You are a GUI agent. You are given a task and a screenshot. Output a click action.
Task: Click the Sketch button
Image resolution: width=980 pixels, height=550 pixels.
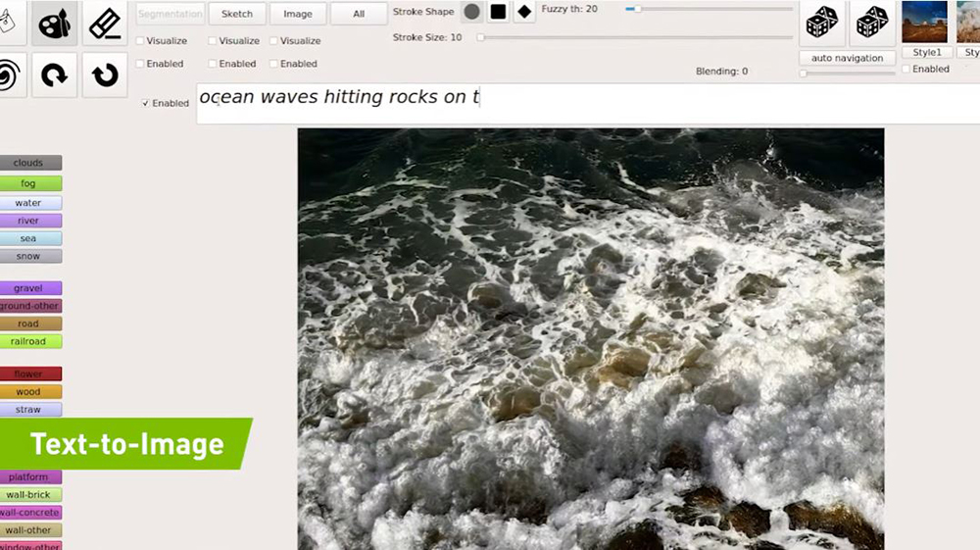(x=237, y=14)
